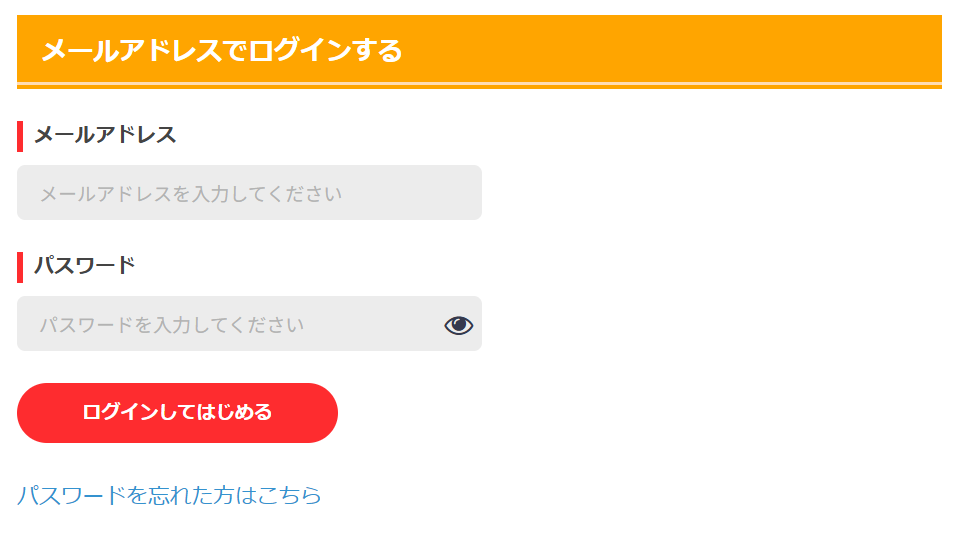Follow the blue forgot-password link
The width and height of the screenshot is (957, 544).
point(169,495)
